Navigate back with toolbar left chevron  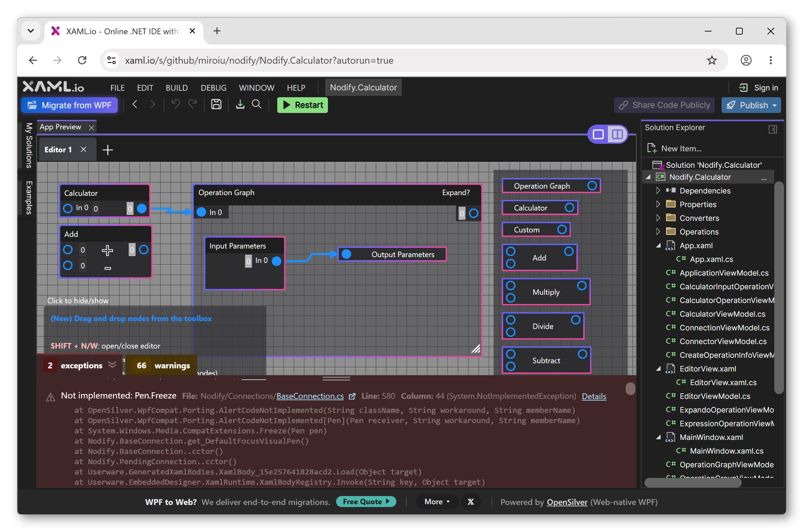[135, 104]
